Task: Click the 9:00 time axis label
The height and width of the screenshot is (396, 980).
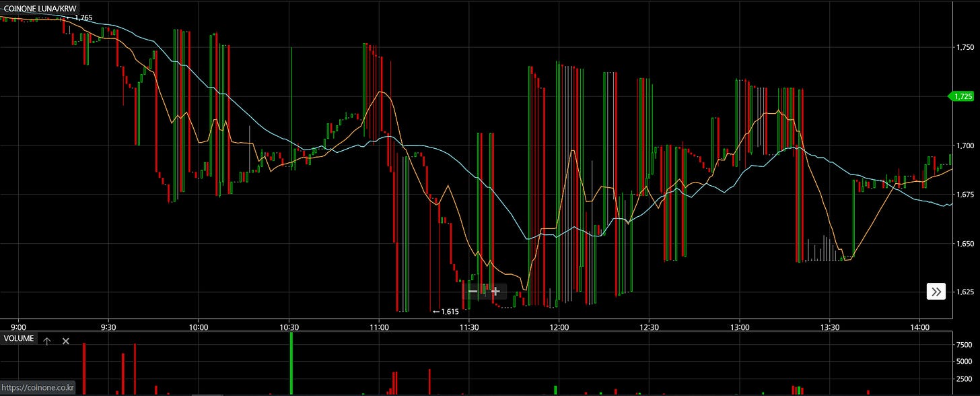Action: coord(19,327)
